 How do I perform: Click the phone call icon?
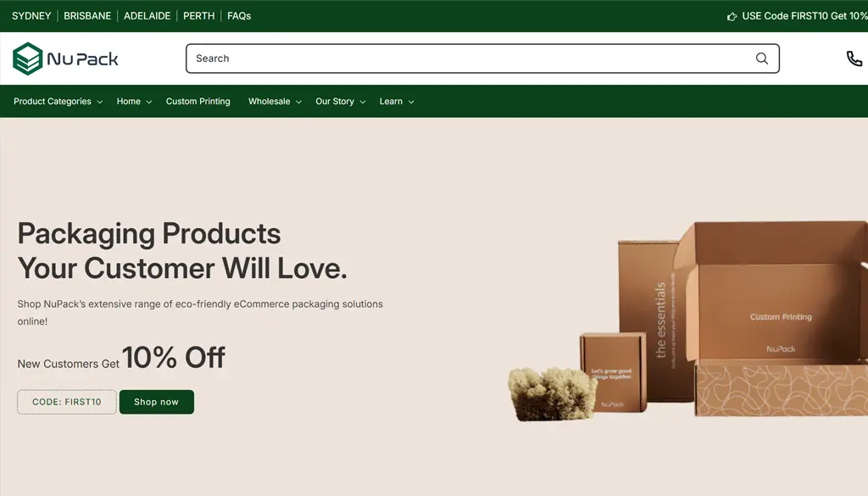pos(854,59)
